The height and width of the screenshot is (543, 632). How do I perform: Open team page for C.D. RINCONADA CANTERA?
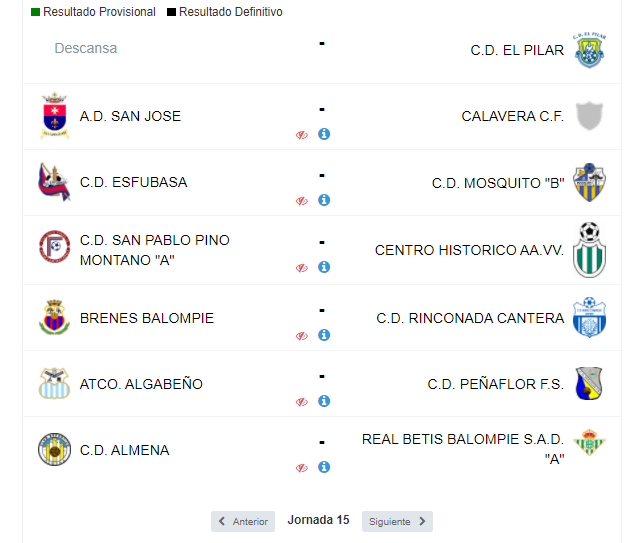point(470,318)
